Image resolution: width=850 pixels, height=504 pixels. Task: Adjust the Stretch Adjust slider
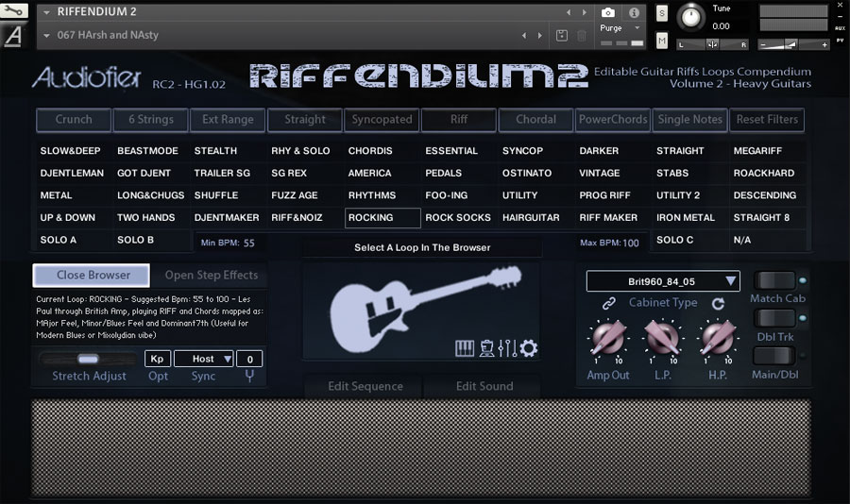(88, 359)
